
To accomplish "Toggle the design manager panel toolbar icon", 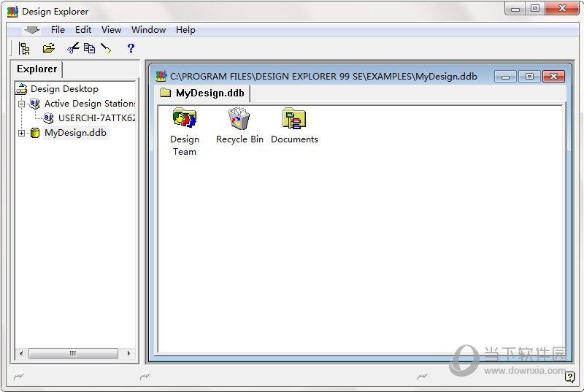I will tap(24, 48).
